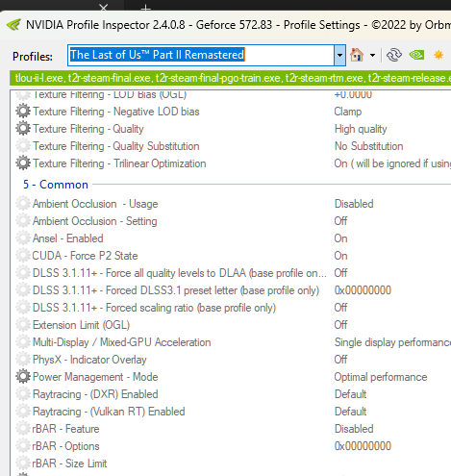Open 'No Substitution' value dropdown

pos(368,146)
